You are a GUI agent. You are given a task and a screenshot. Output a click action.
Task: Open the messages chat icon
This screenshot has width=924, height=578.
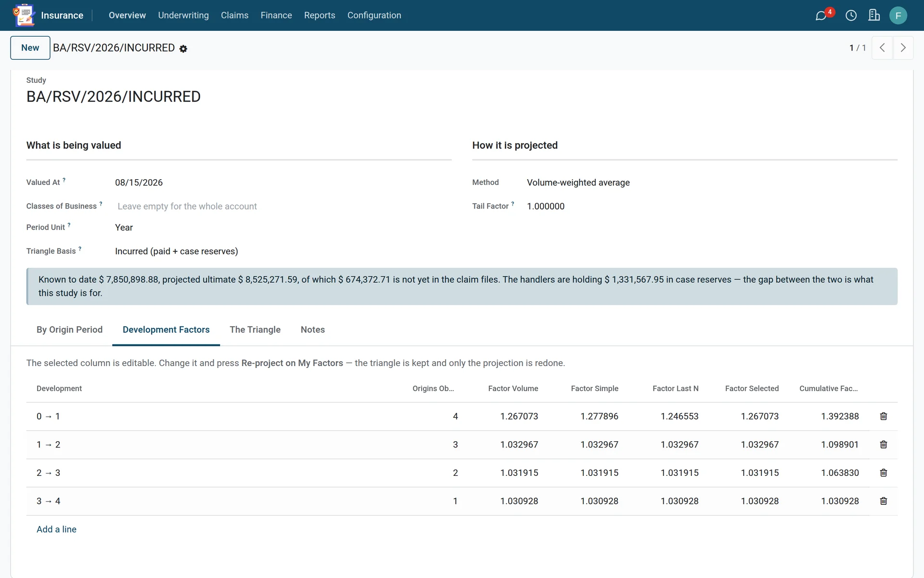point(821,15)
